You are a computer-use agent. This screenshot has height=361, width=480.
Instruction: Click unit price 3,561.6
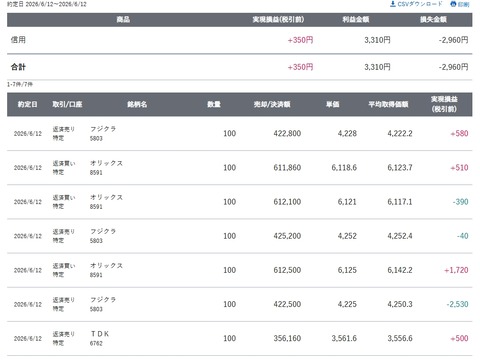pyautogui.click(x=344, y=338)
